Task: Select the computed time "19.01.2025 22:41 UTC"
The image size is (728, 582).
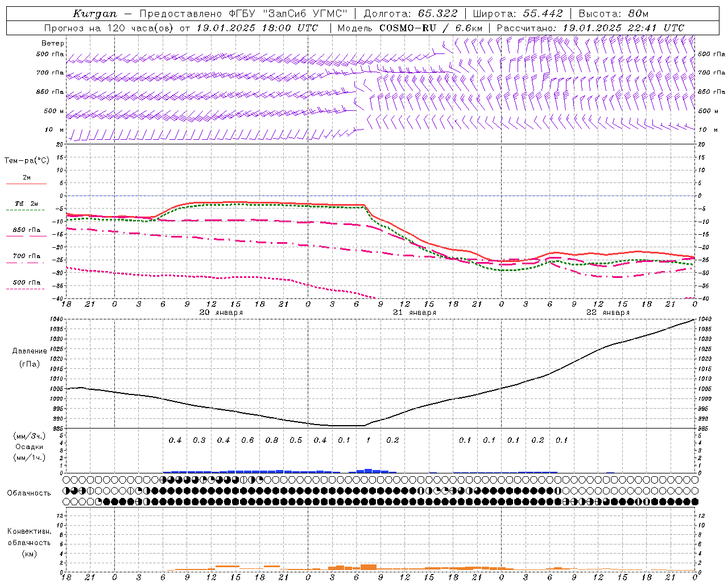Action: (623, 28)
